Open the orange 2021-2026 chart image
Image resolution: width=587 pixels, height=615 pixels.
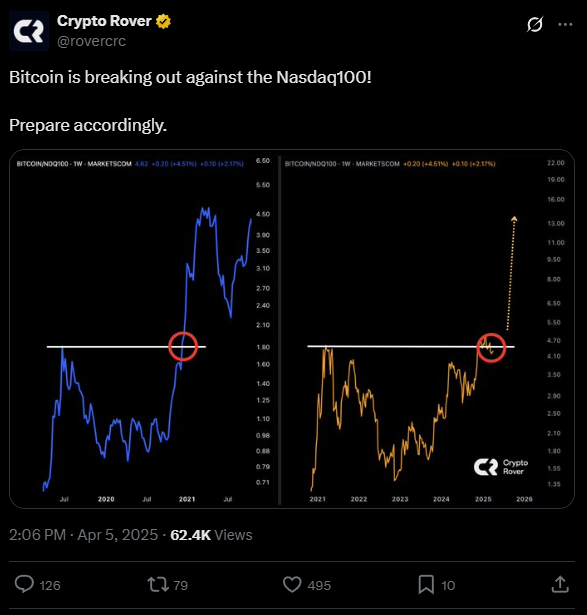tap(427, 329)
